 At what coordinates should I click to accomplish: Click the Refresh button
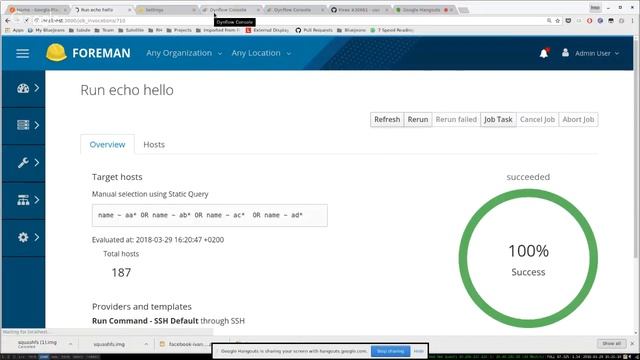[x=387, y=120]
